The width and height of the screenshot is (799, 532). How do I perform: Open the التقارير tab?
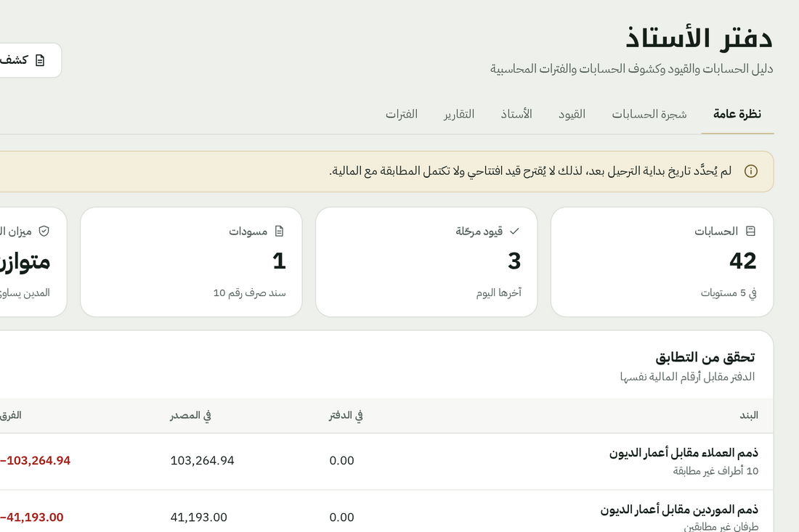[458, 114]
